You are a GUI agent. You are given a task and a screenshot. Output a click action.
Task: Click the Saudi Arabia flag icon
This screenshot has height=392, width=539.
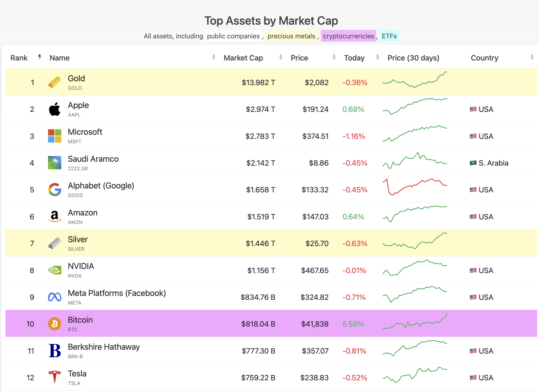pyautogui.click(x=473, y=163)
